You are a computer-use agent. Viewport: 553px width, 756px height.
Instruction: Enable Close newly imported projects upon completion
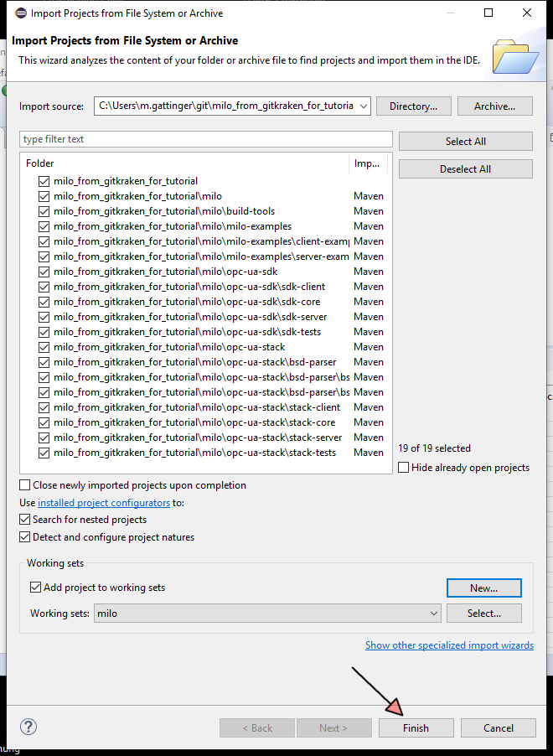pyautogui.click(x=24, y=484)
